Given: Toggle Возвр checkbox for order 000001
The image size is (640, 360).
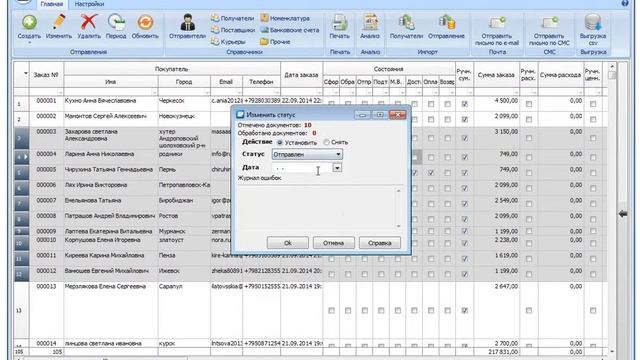Looking at the screenshot, I should point(448,104).
